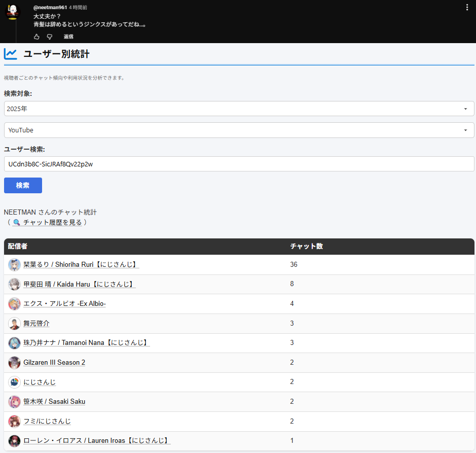Open the Gilzaren III Season 2 link

pos(54,362)
